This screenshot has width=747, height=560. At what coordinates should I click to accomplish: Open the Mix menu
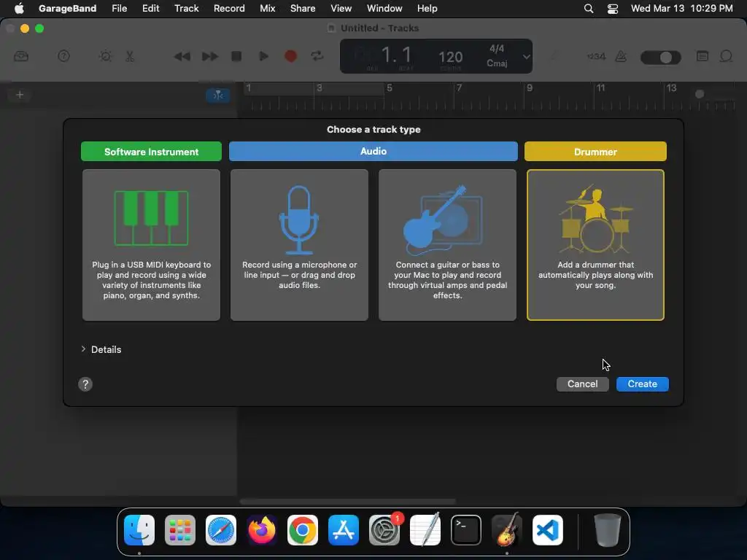pyautogui.click(x=267, y=8)
